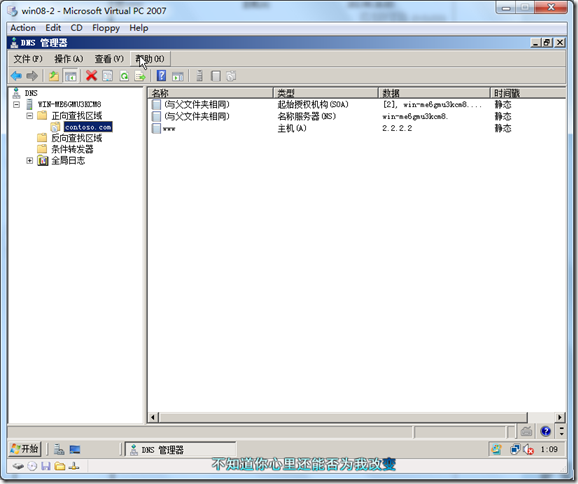Open the Virtual PC Floppy menu
The image size is (578, 484).
[x=106, y=28]
